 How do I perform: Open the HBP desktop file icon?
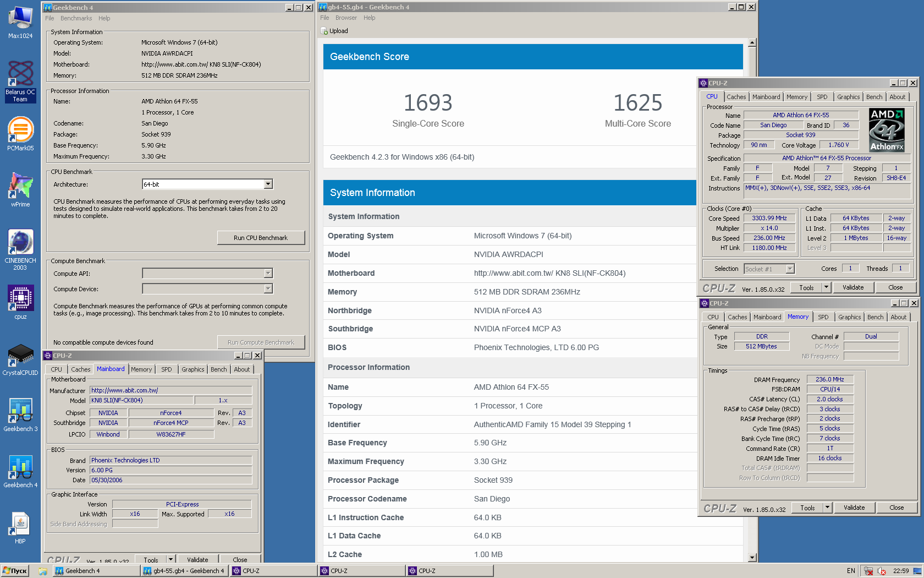20,527
